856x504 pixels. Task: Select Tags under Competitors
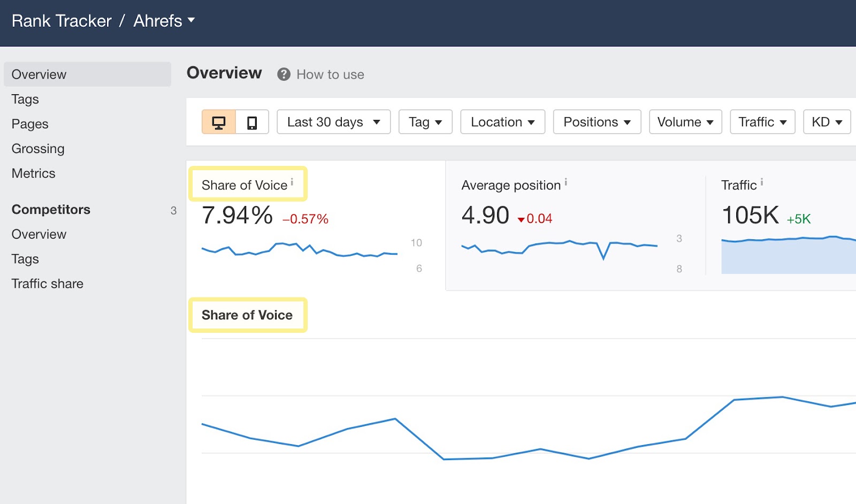point(25,259)
